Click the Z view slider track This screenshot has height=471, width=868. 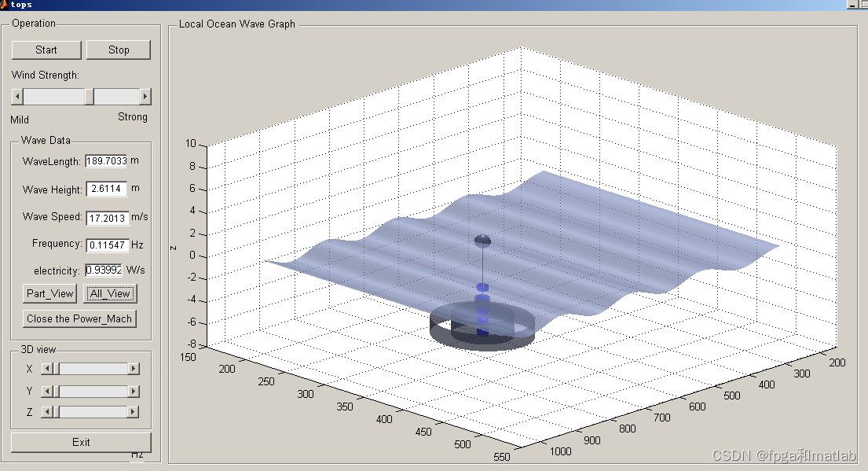click(x=93, y=412)
